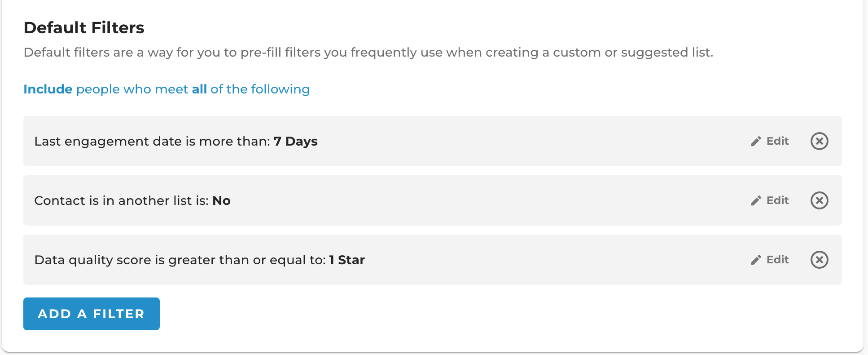This screenshot has width=868, height=355.
Task: Remove the Data quality score filter
Action: click(819, 260)
